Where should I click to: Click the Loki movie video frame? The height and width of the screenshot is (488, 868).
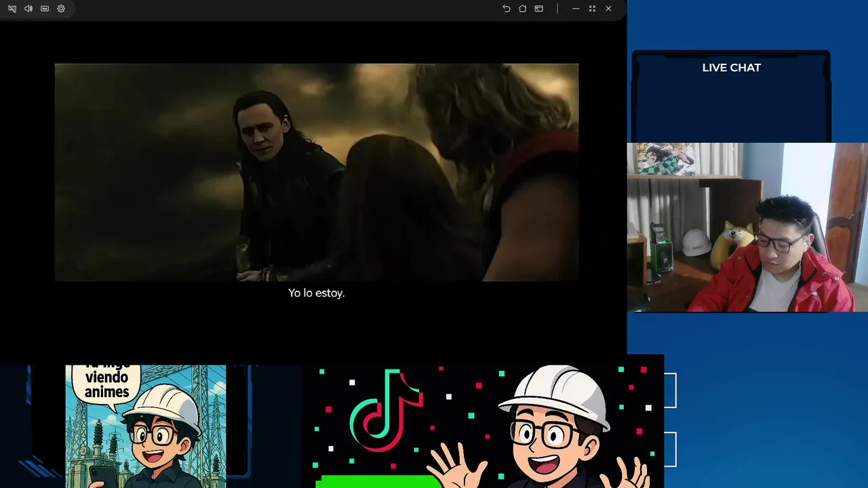coord(317,172)
